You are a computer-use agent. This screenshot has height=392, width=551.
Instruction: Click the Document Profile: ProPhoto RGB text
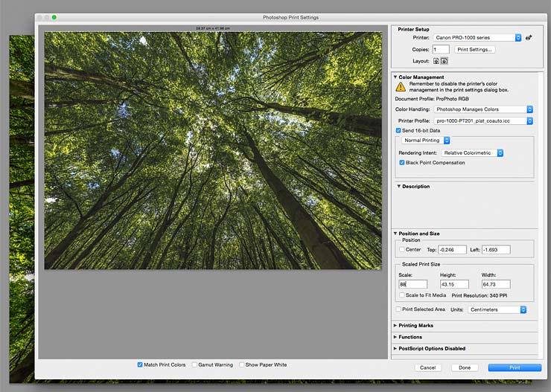tap(432, 99)
